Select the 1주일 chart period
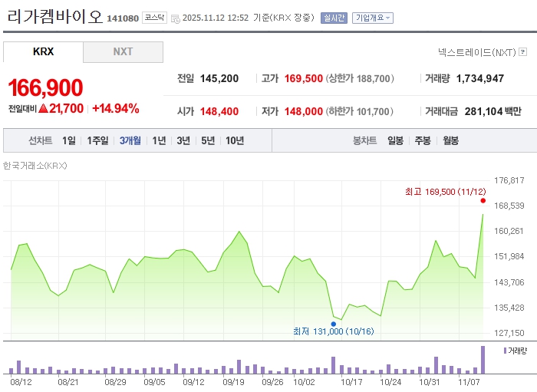 pos(98,140)
